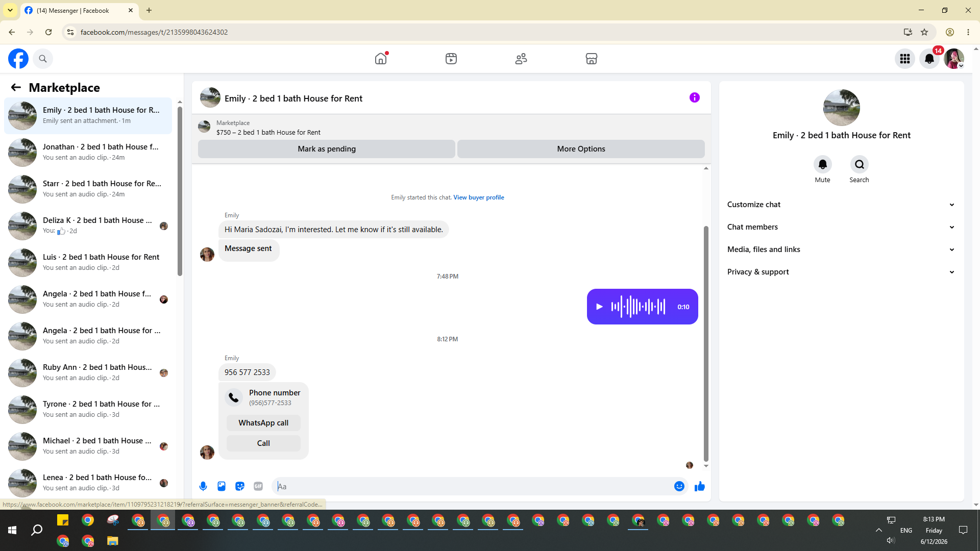The width and height of the screenshot is (980, 551).
Task: Focus the Aa message input field
Action: [475, 486]
